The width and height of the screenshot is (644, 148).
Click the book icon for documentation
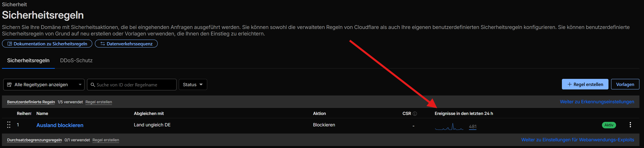coord(10,44)
